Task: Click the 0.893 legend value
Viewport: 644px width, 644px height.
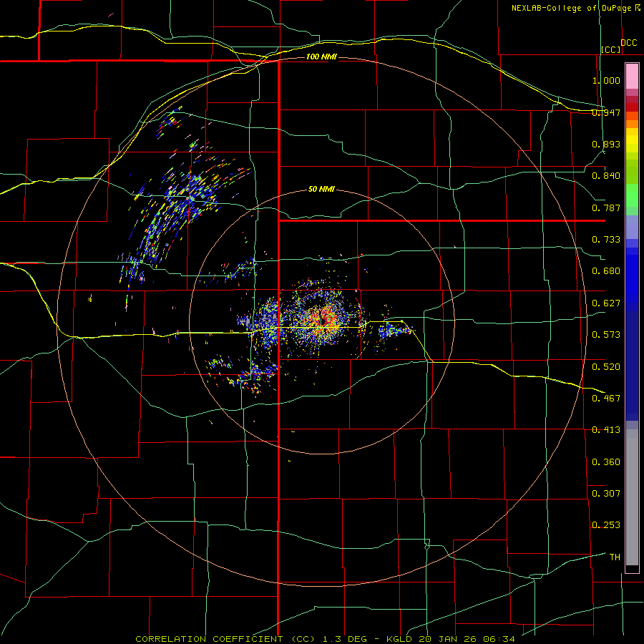Action: (606, 144)
